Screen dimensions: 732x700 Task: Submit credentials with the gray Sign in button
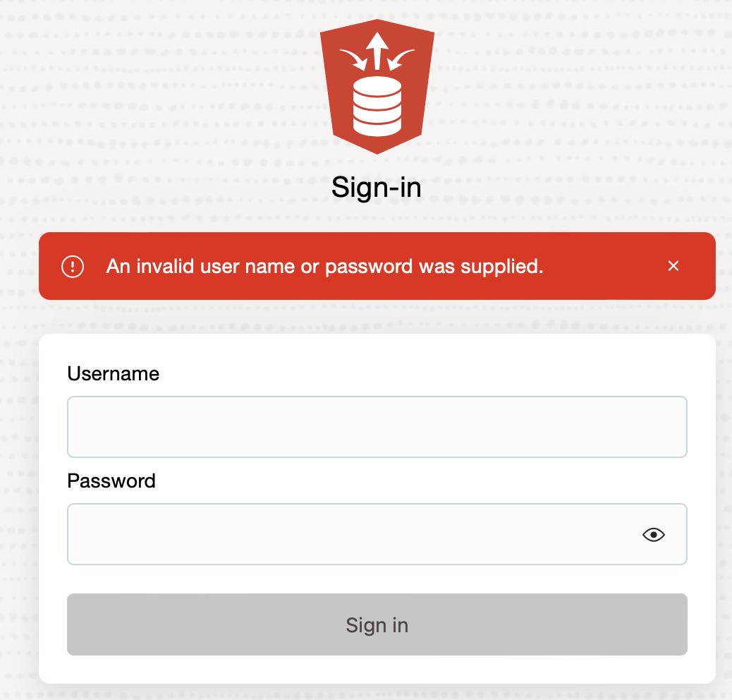pos(377,624)
